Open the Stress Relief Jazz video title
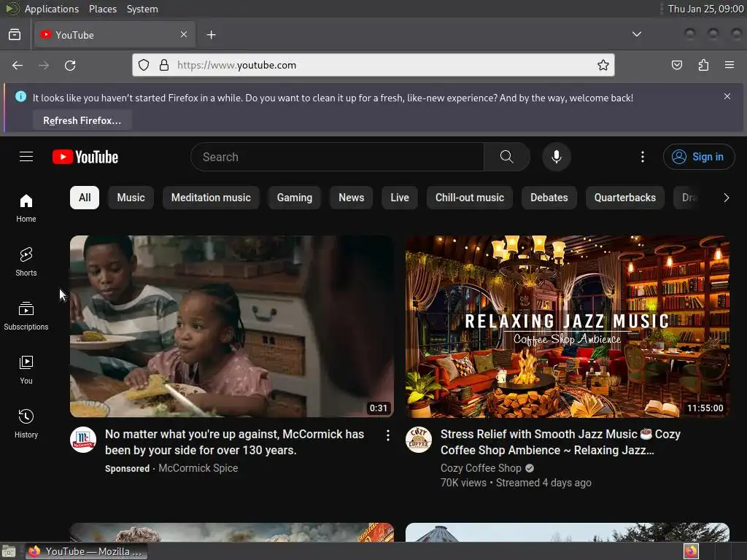The image size is (747, 560). click(x=560, y=442)
